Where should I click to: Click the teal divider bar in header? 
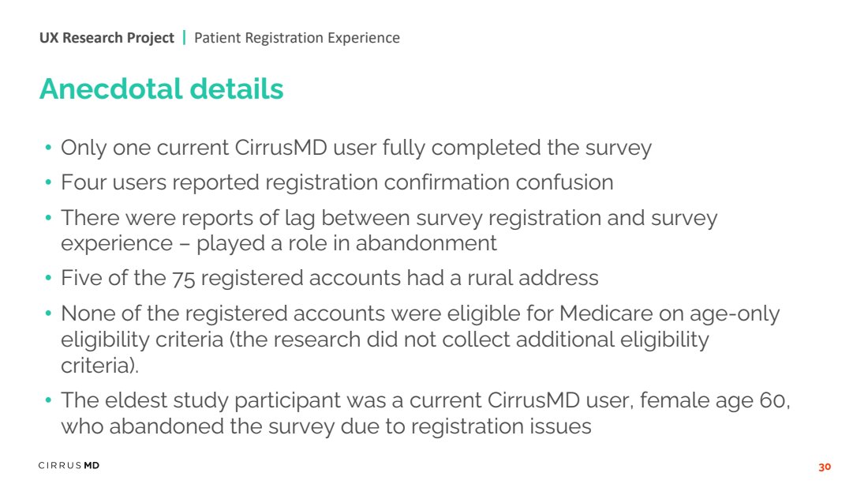pos(185,38)
